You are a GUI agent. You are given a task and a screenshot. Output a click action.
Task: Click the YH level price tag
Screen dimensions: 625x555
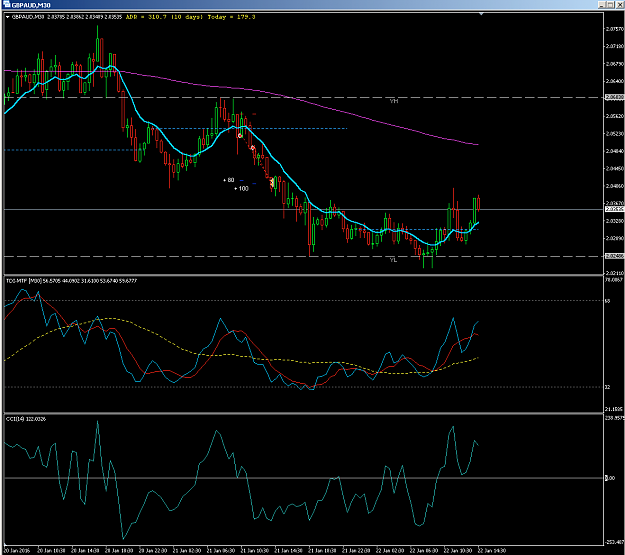[615, 97]
